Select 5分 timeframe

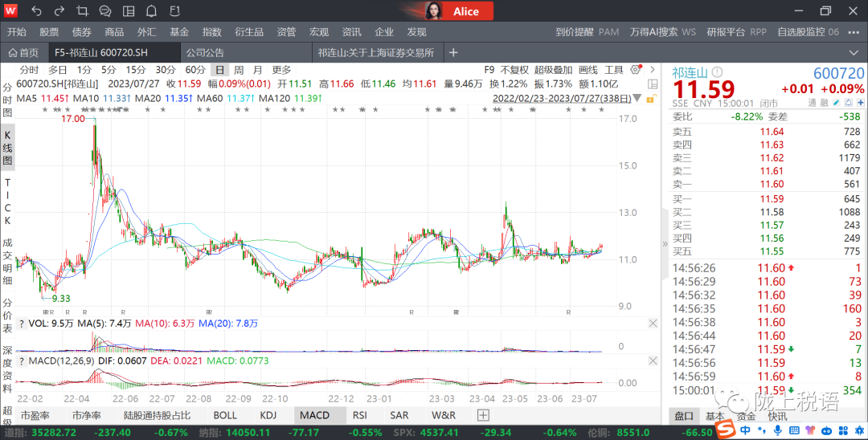click(108, 70)
